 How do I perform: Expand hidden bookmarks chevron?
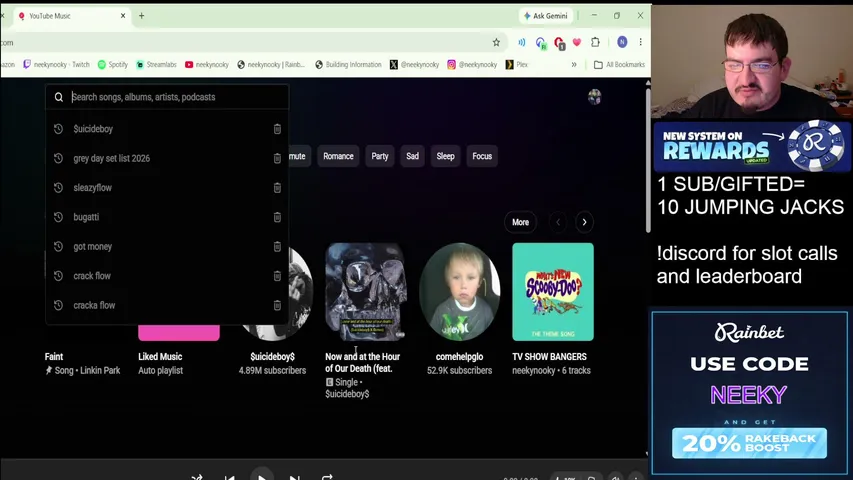tap(574, 64)
